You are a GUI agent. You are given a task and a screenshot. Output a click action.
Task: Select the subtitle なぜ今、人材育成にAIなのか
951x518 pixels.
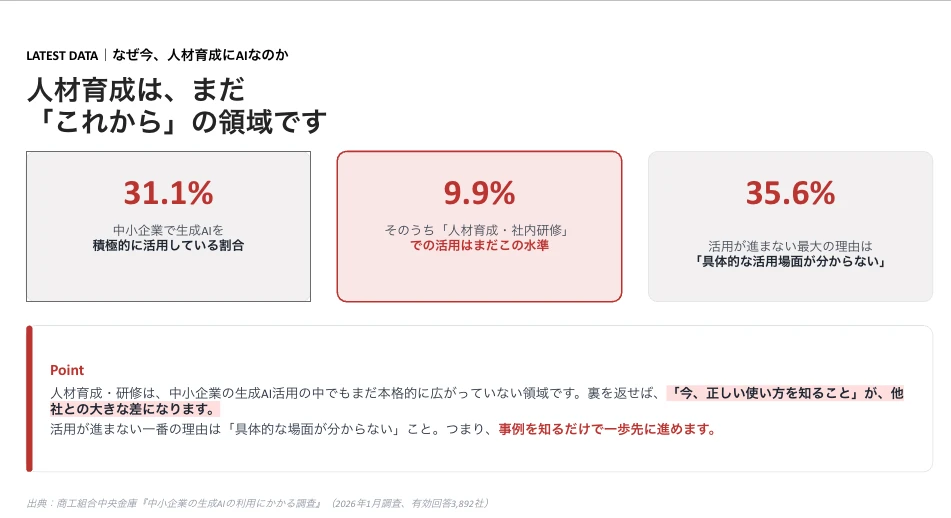click(200, 55)
